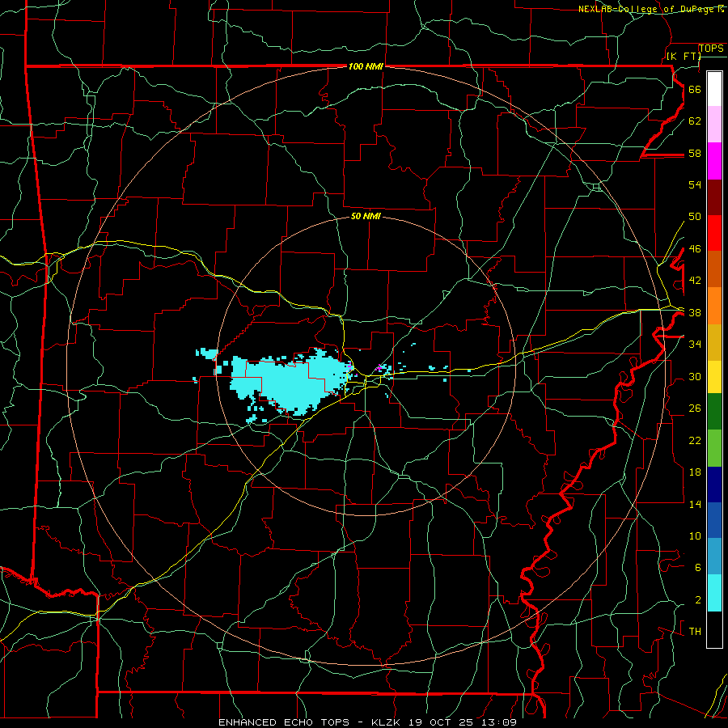Click the 54 legend value
Viewport: 728px width, 728px height.
coord(695,184)
